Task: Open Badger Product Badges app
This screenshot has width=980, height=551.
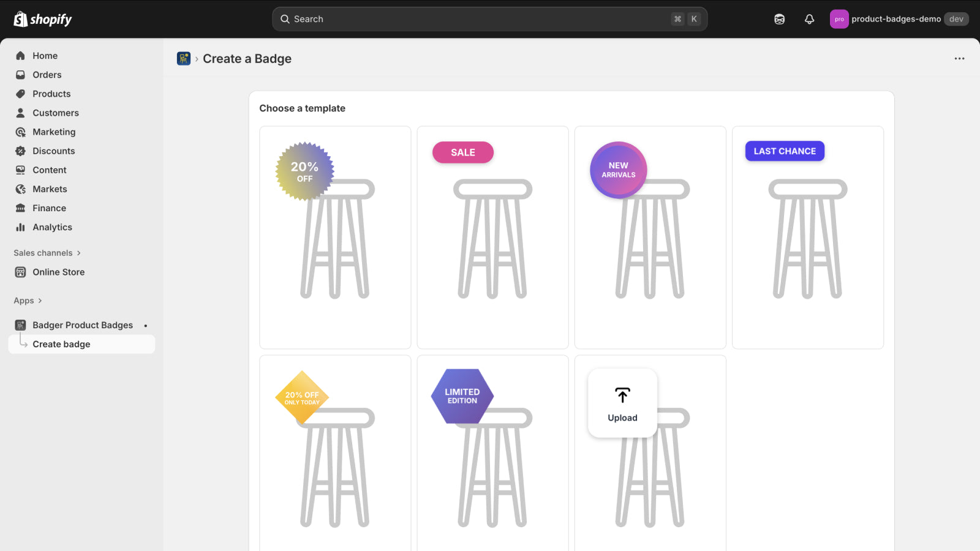Action: tap(82, 325)
